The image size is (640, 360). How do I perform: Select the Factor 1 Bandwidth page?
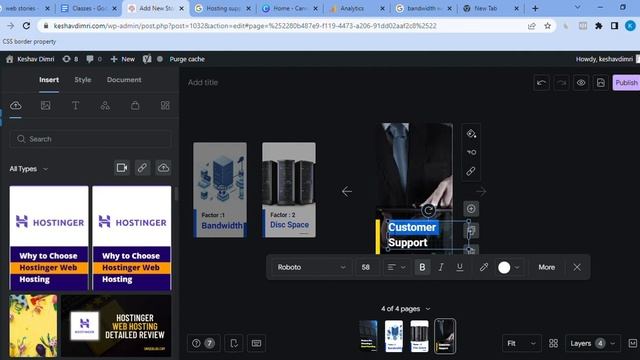coord(220,190)
